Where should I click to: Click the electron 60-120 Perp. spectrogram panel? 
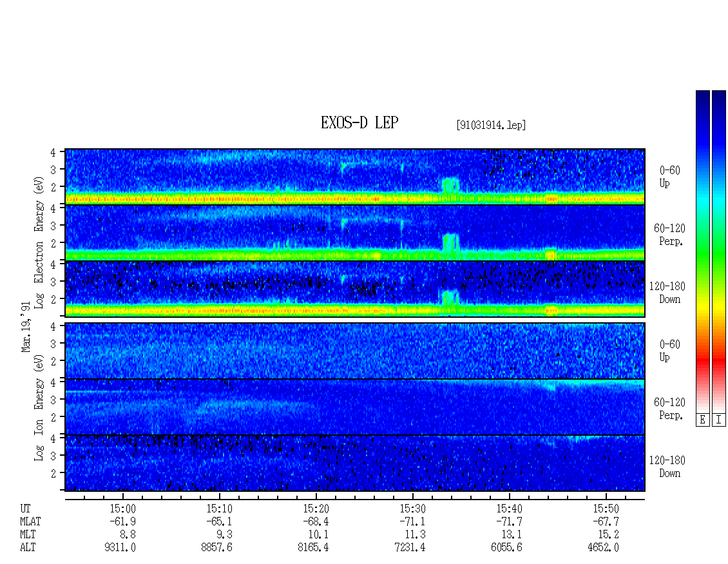pos(355,233)
